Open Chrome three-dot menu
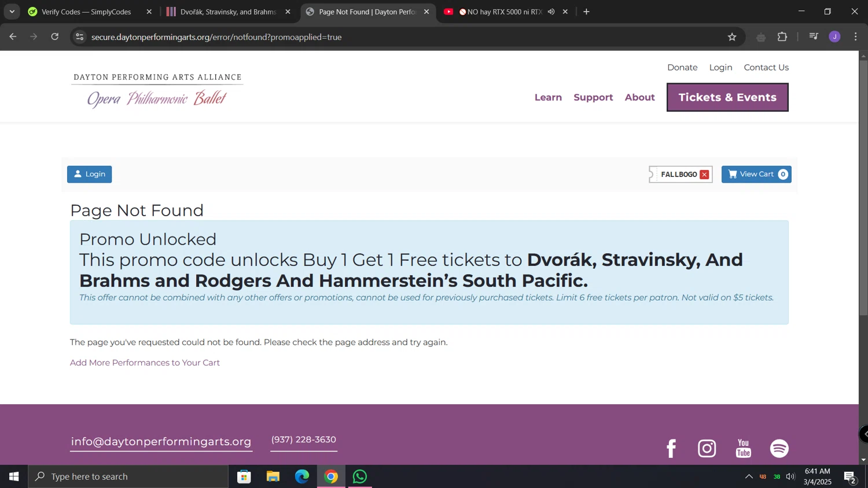The width and height of the screenshot is (868, 488). click(x=856, y=37)
